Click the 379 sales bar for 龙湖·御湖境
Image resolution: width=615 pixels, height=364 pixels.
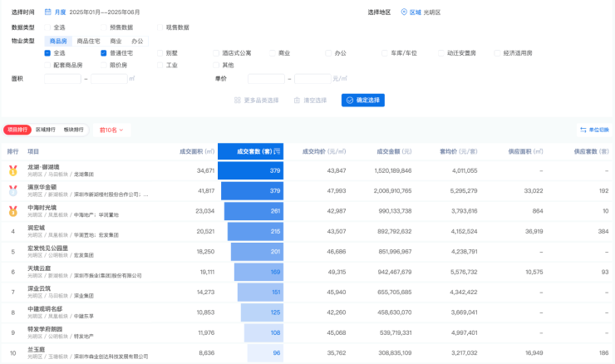[x=252, y=170]
